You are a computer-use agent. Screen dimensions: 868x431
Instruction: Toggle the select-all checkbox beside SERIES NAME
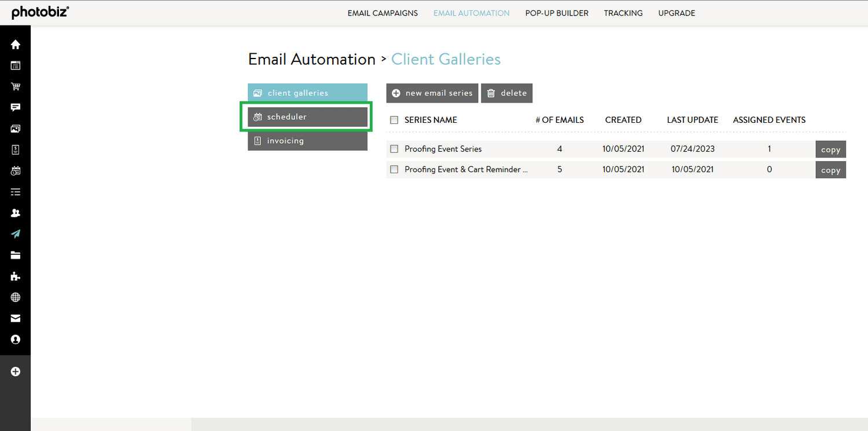(x=394, y=120)
